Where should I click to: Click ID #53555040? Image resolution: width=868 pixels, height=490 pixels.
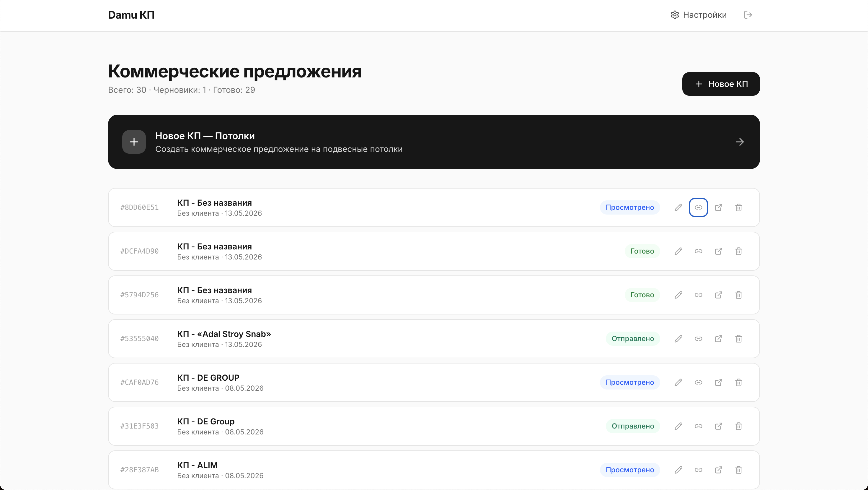pos(139,339)
